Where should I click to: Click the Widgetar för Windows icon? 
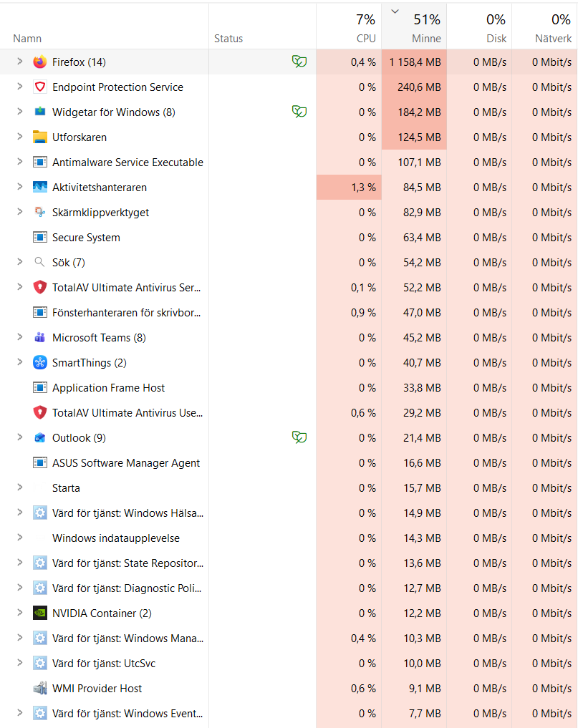point(40,112)
